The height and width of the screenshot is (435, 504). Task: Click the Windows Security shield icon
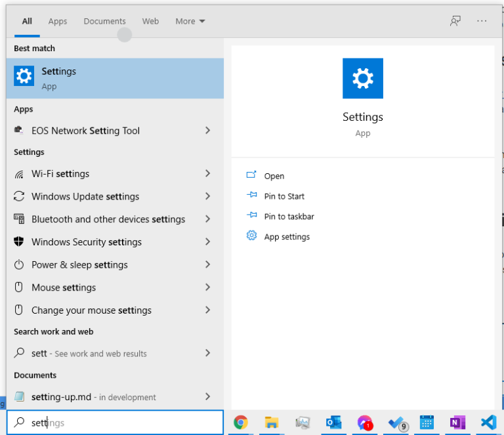[x=19, y=241]
